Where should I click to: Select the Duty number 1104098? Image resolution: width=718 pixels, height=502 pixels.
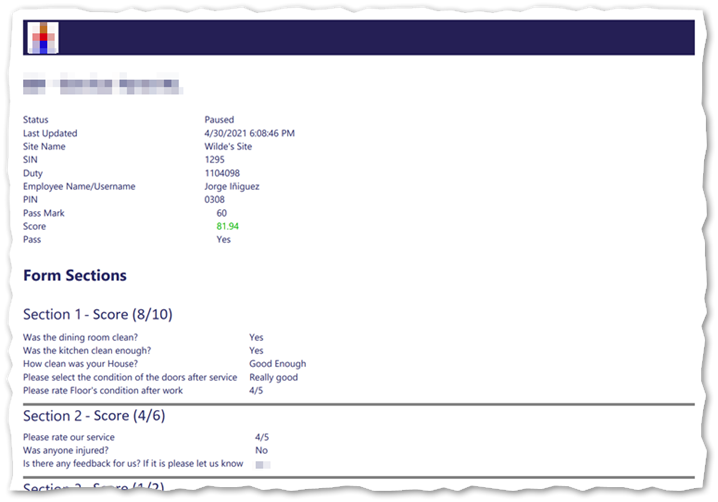[x=222, y=173]
